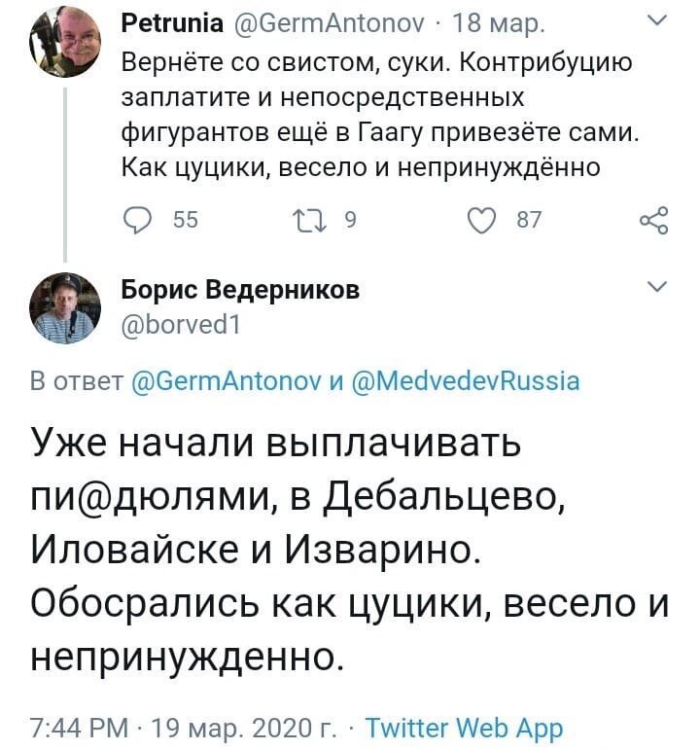
Task: Expand the chevron menu on Борис Ведерников's tweet
Action: tap(658, 286)
